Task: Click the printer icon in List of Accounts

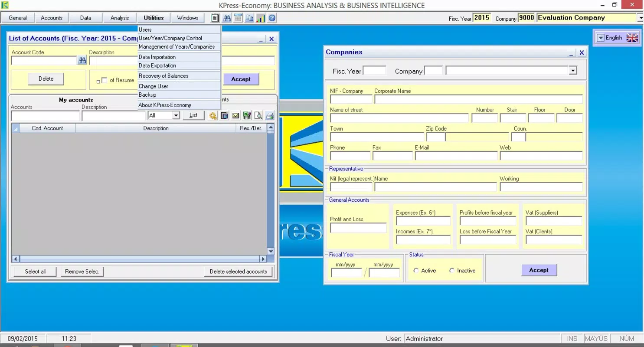Action: [x=269, y=116]
